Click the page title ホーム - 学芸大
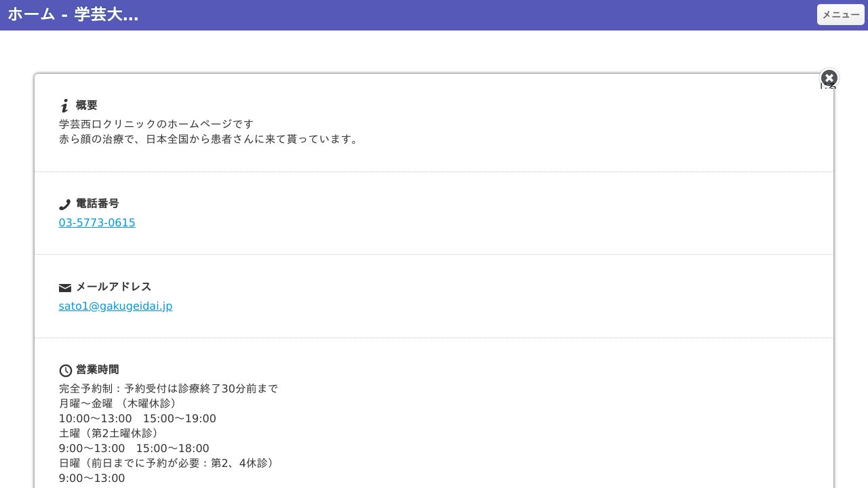 point(73,15)
